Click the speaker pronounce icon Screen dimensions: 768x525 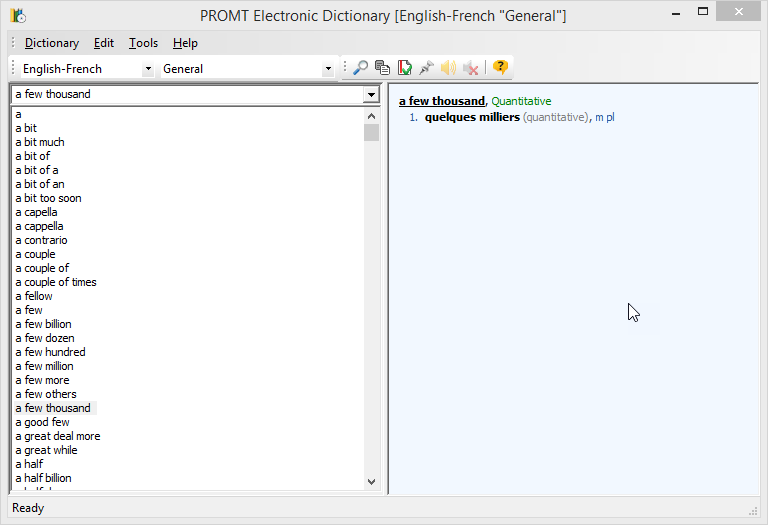click(x=448, y=68)
